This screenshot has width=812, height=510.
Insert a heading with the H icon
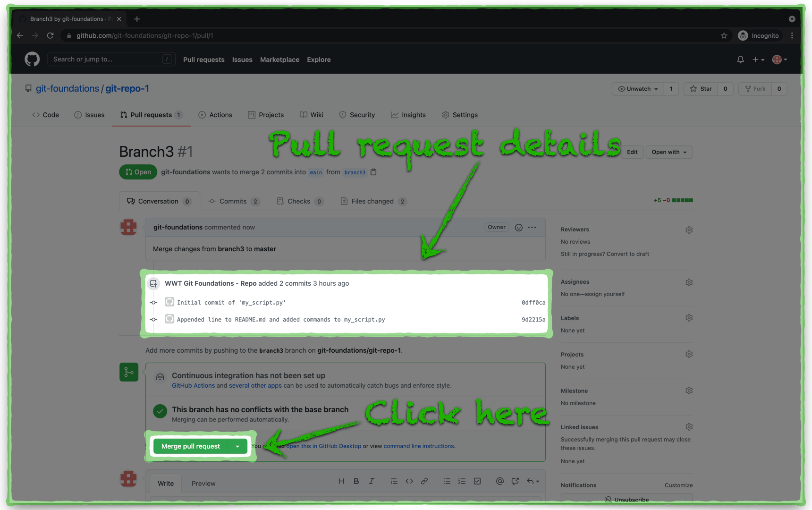tap(341, 481)
